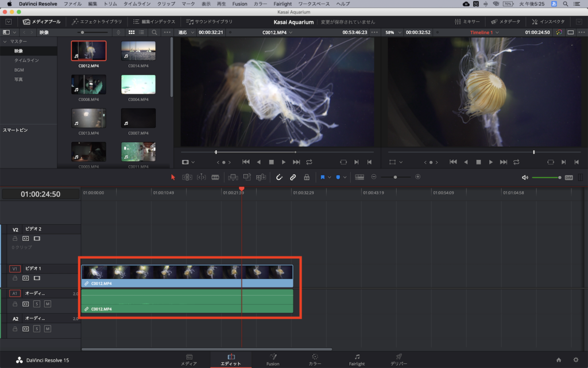Lock the Video 1 track
This screenshot has height=368, width=588.
click(15, 278)
